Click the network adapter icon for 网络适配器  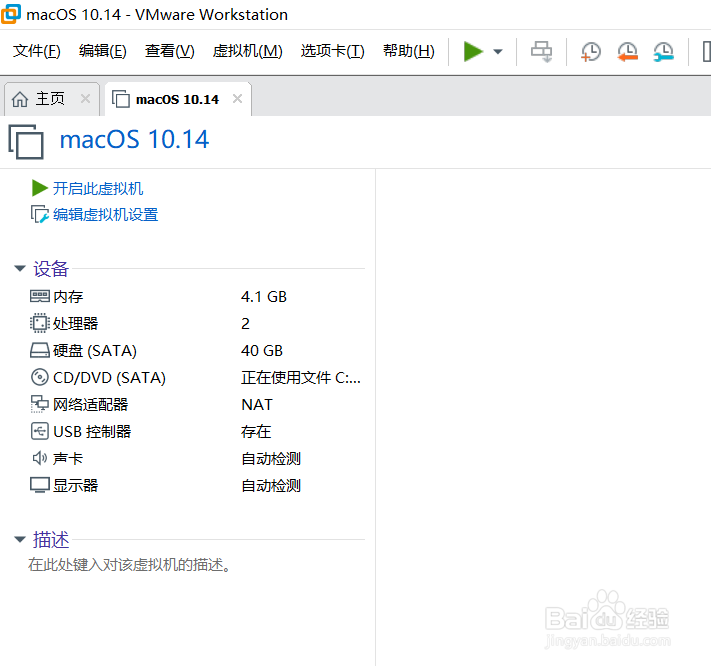coord(39,404)
